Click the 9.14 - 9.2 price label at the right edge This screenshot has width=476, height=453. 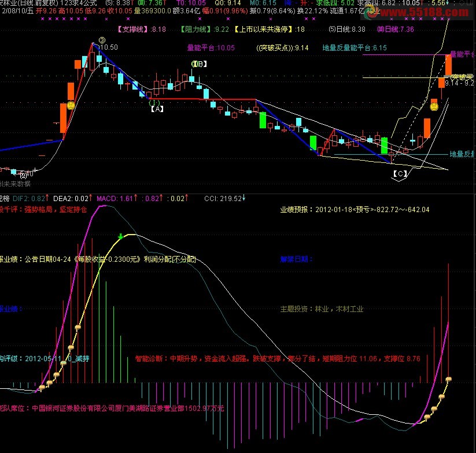460,83
